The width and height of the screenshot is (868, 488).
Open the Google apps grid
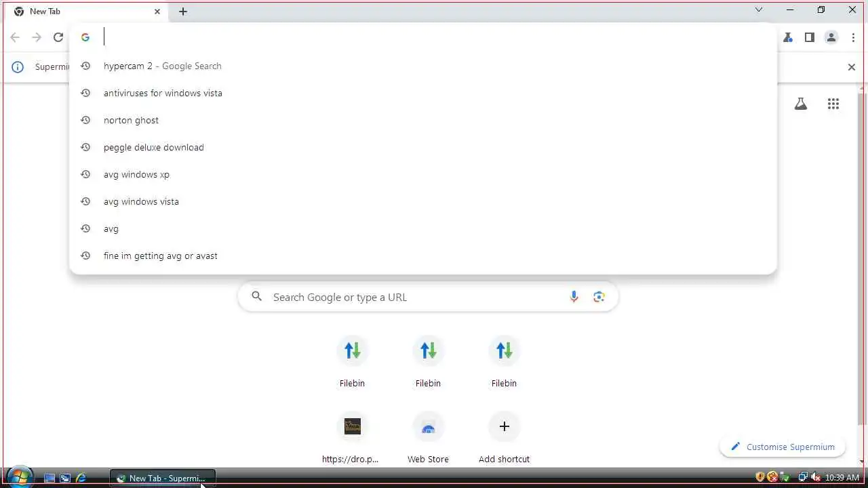[833, 104]
